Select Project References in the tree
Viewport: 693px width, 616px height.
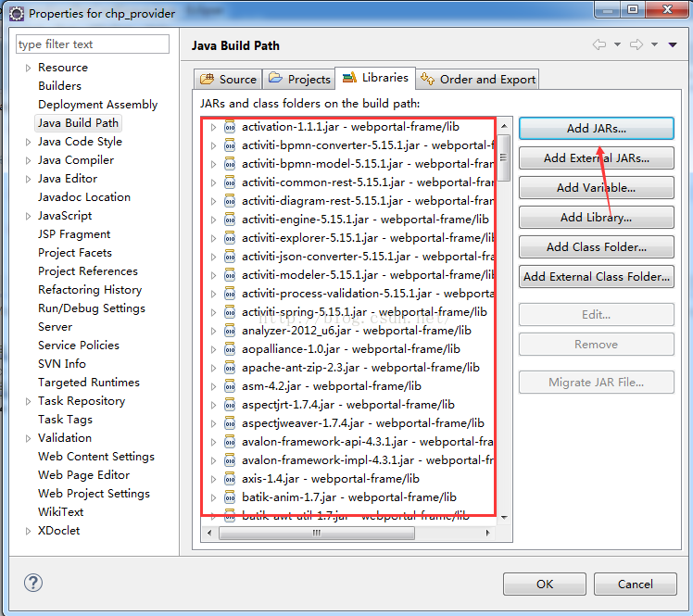click(87, 271)
